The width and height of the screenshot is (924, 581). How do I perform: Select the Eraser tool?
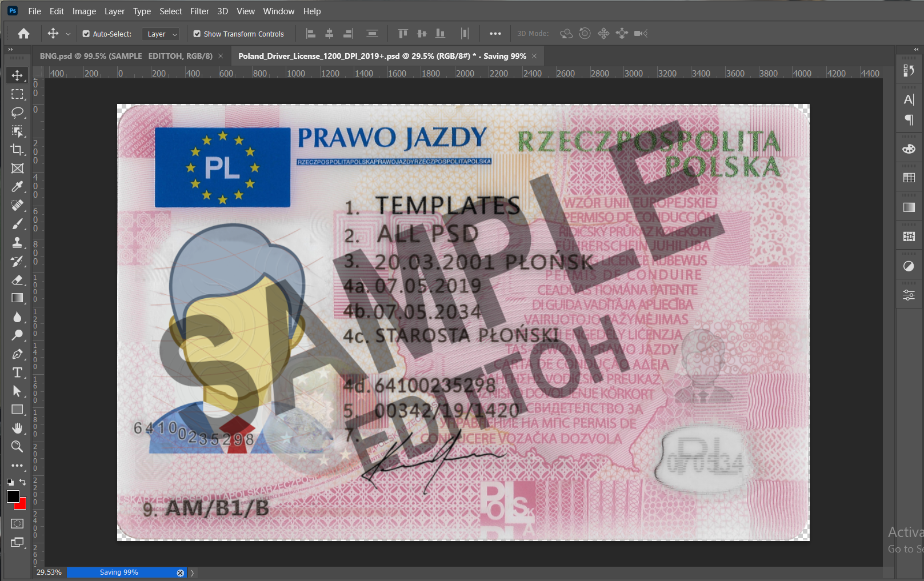click(x=17, y=280)
